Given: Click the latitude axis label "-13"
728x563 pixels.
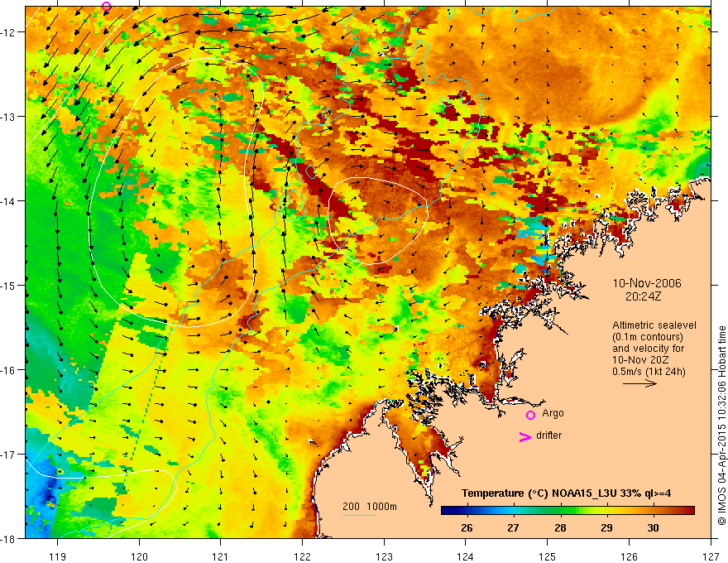Looking at the screenshot, I should [x=8, y=117].
